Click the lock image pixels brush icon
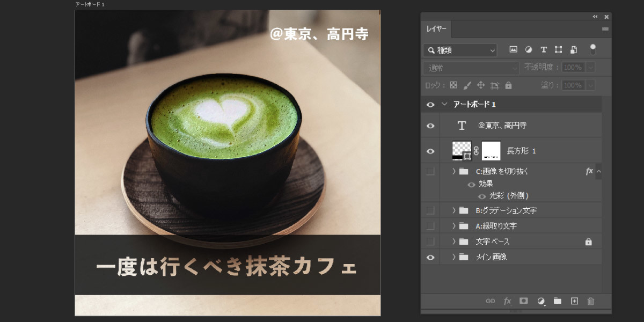The image size is (644, 322). click(x=467, y=85)
